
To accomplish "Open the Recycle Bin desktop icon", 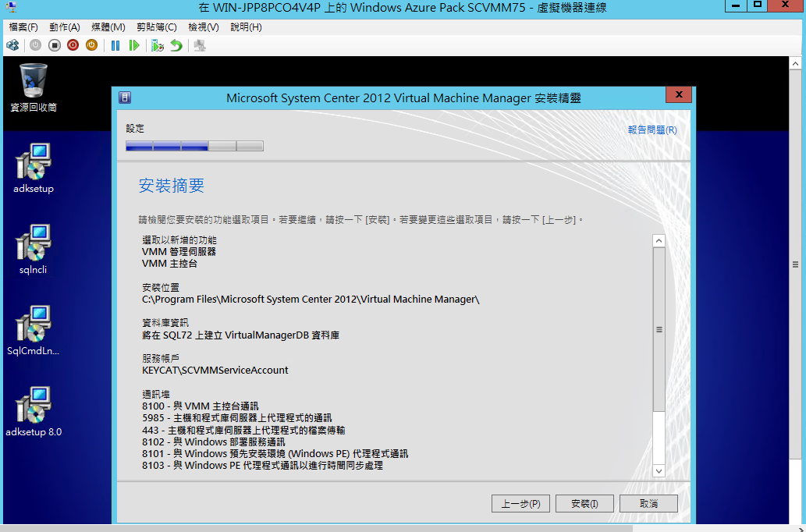I will (34, 87).
